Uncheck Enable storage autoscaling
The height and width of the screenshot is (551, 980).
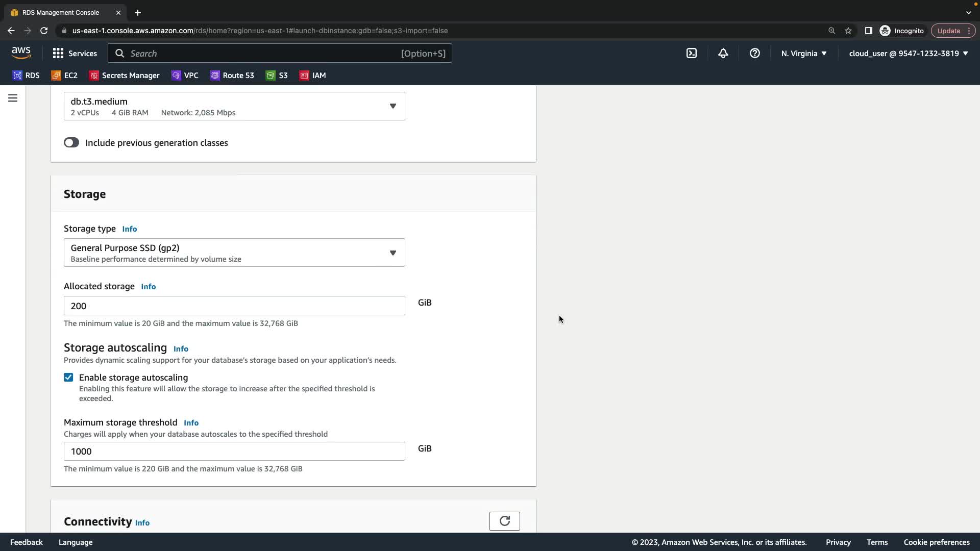click(x=68, y=378)
